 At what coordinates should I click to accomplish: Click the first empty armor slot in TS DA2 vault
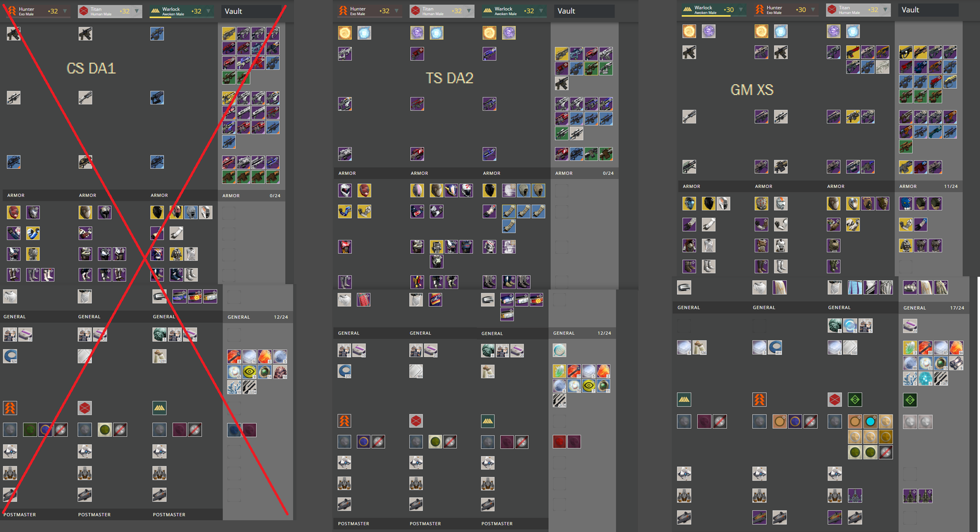tap(562, 191)
